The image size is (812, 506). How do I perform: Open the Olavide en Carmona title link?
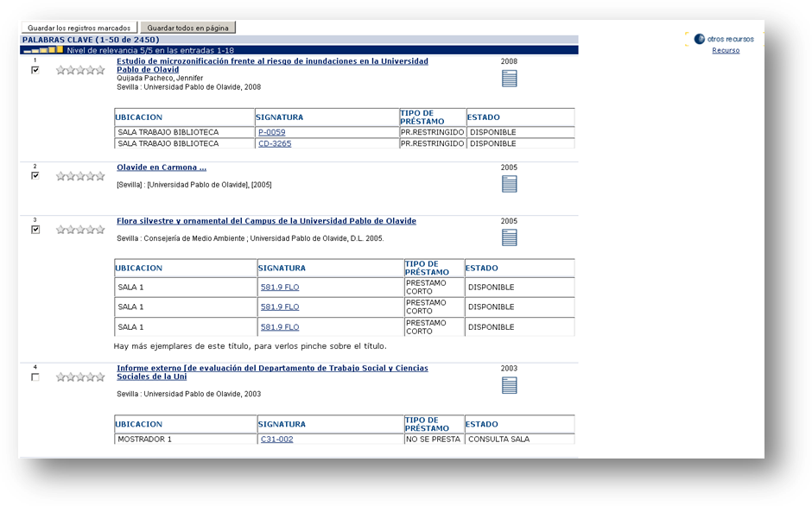(x=162, y=168)
